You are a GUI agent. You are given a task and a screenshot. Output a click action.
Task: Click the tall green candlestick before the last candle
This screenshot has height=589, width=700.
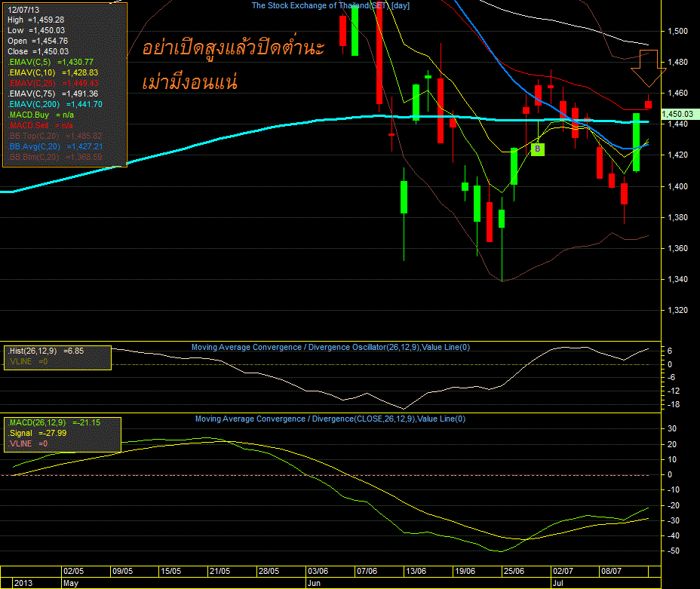636,142
